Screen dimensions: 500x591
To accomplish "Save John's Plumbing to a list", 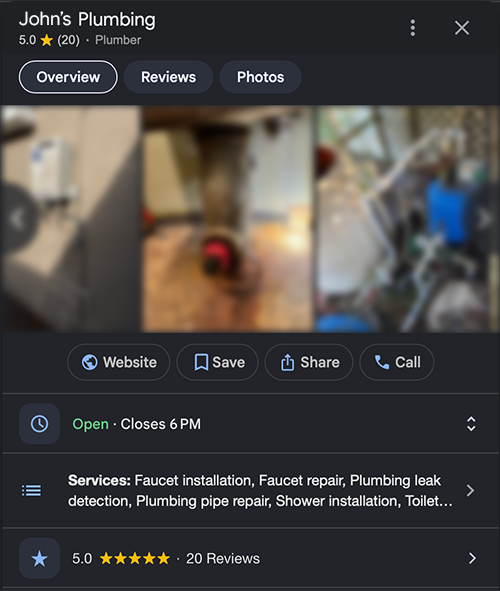I will (x=217, y=362).
